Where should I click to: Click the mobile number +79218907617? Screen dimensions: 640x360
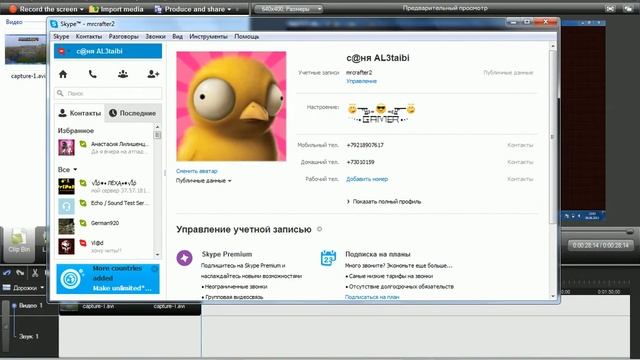(x=365, y=145)
